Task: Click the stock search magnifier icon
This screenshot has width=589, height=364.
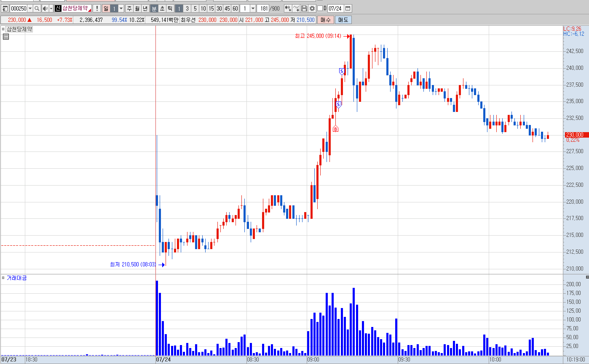Action: click(x=37, y=8)
